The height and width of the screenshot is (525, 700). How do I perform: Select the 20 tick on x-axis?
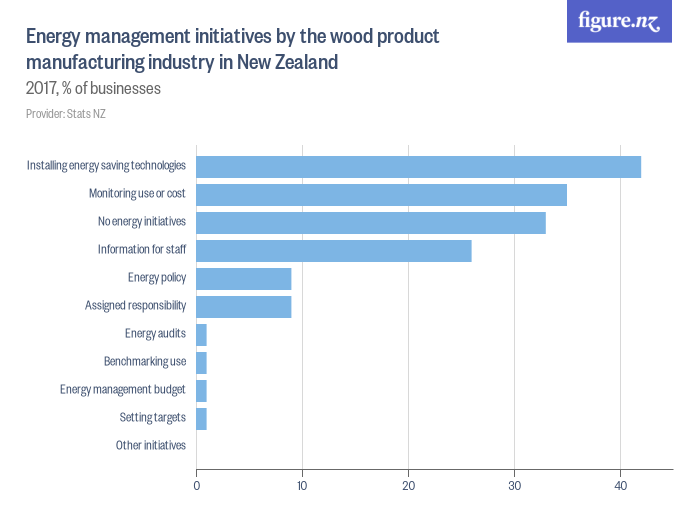[408, 487]
